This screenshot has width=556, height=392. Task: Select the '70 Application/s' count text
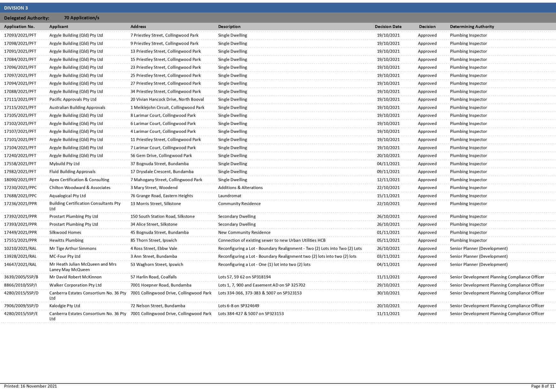tap(81, 18)
